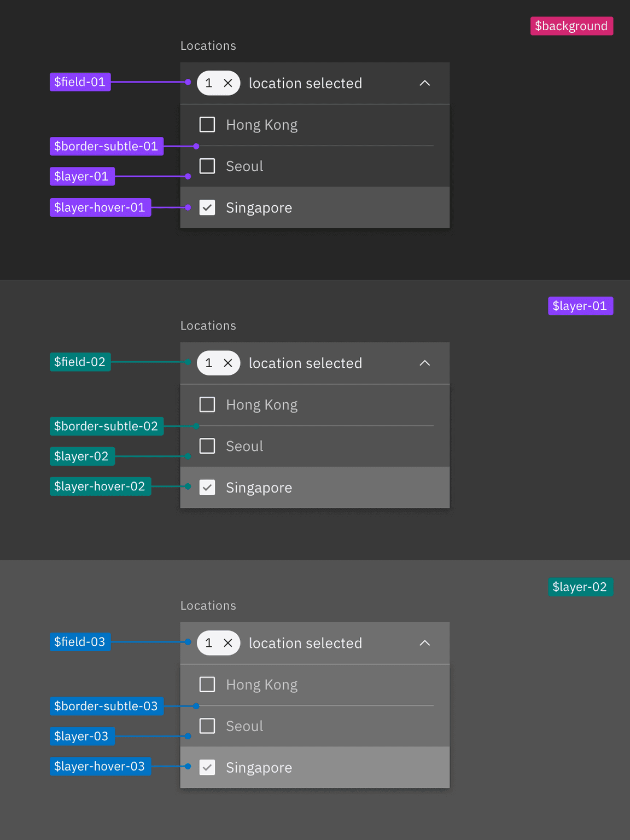This screenshot has height=840, width=630.
Task: Select the $layer-hover-02 token label
Action: coord(100,486)
